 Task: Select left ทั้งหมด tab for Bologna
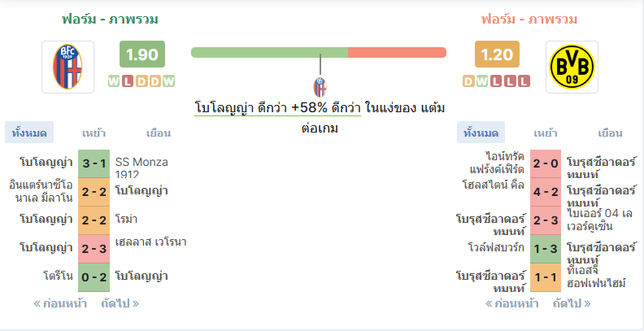point(29,133)
